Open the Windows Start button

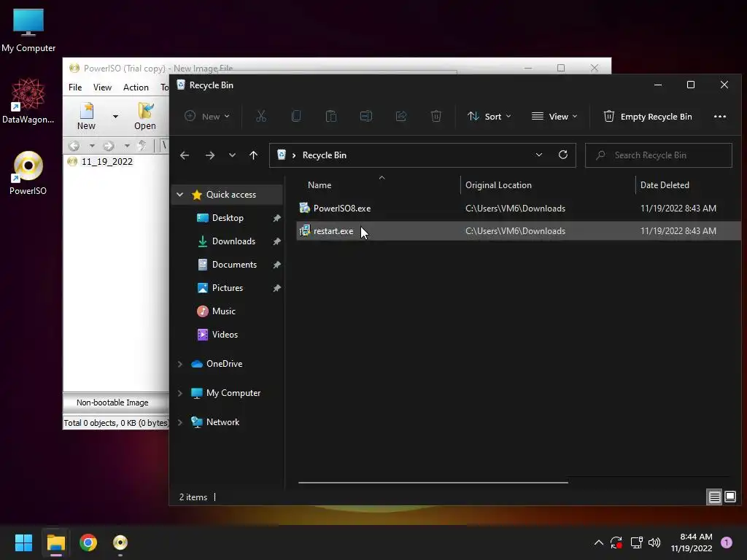click(x=23, y=542)
